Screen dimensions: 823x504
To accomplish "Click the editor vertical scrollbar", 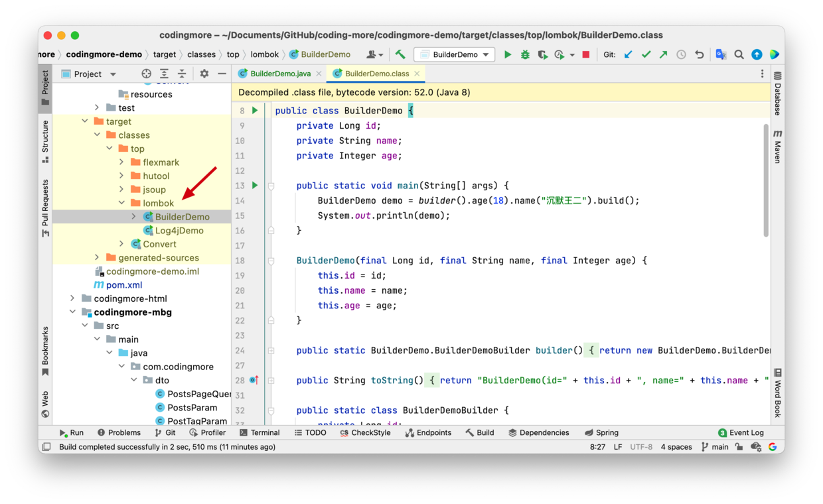I will (766, 179).
